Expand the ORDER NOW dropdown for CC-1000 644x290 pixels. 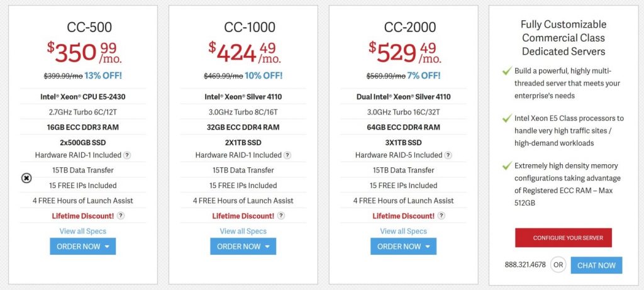243,247
